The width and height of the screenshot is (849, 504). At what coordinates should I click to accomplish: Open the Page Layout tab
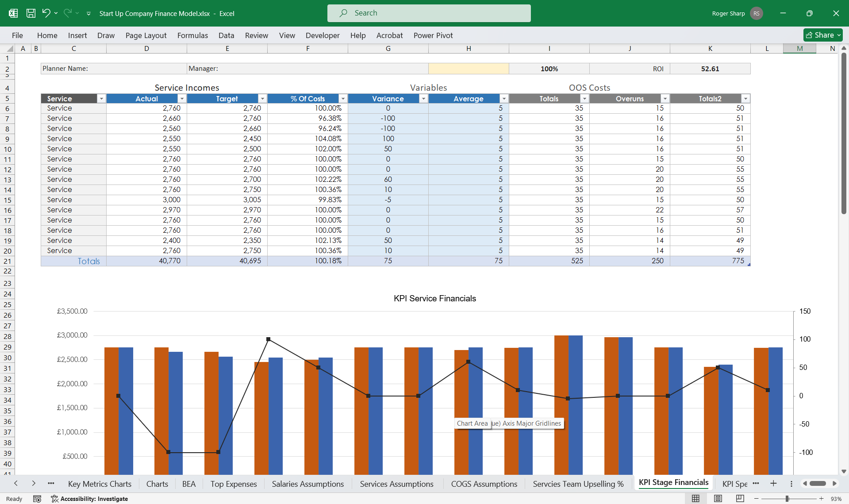pos(146,35)
